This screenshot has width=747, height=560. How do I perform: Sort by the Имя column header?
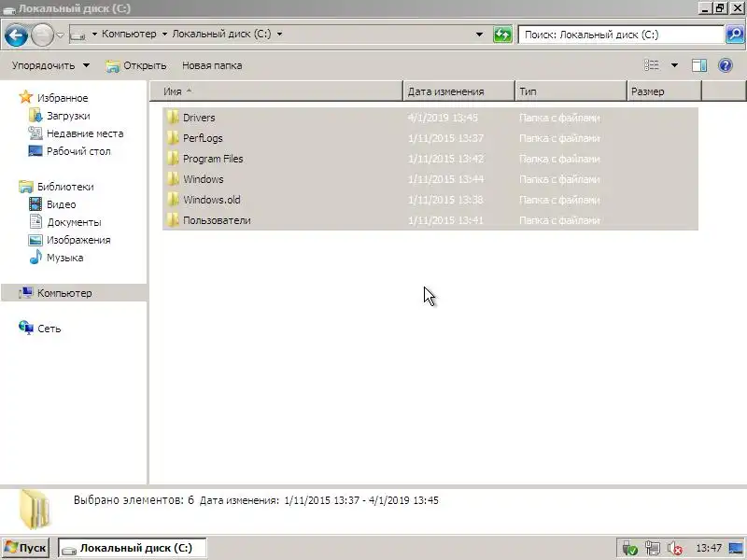[276, 91]
